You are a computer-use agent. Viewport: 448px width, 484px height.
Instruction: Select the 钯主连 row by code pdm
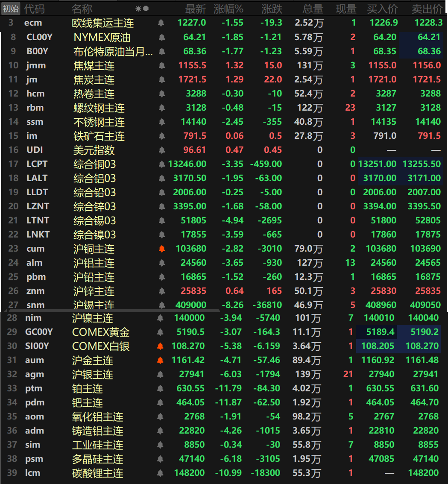35,402
